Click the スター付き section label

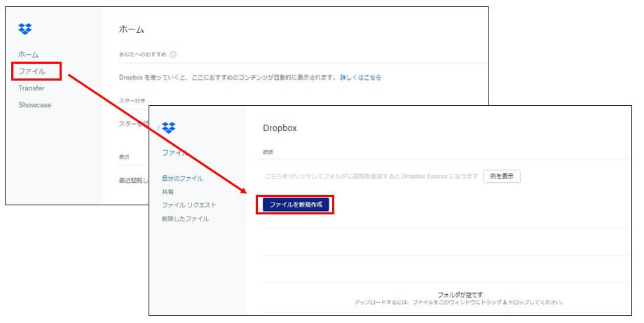(132, 101)
